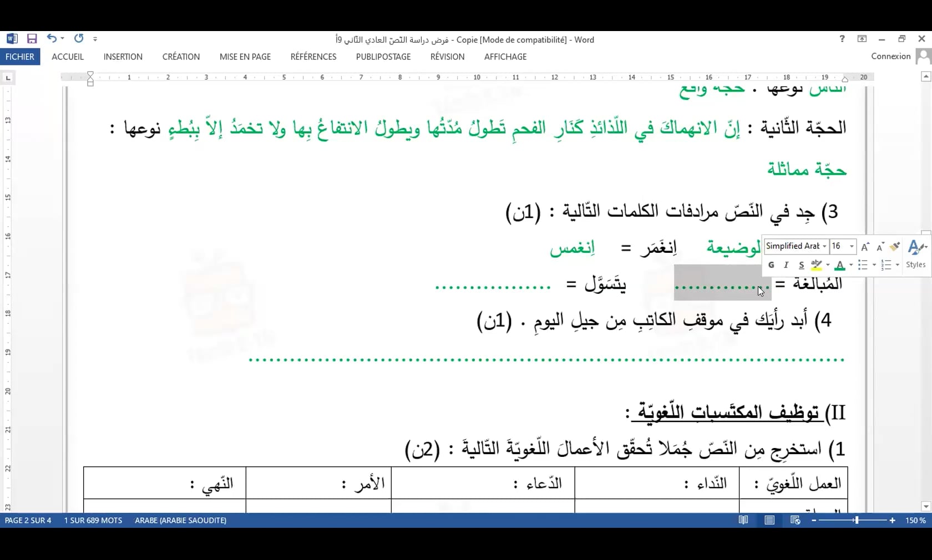The width and height of the screenshot is (932, 560).
Task: Open the Styles gallery in mini toolbar
Action: tap(916, 254)
